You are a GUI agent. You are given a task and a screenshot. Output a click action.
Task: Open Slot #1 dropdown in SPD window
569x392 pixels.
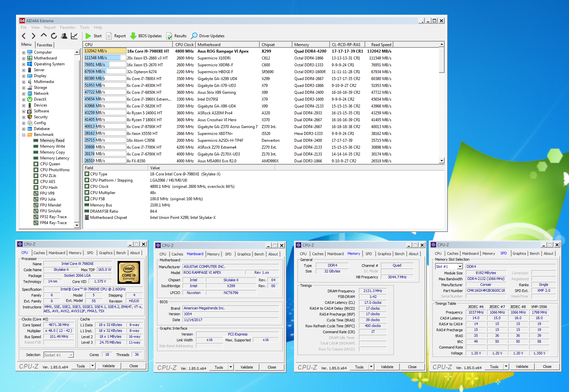tap(460, 267)
